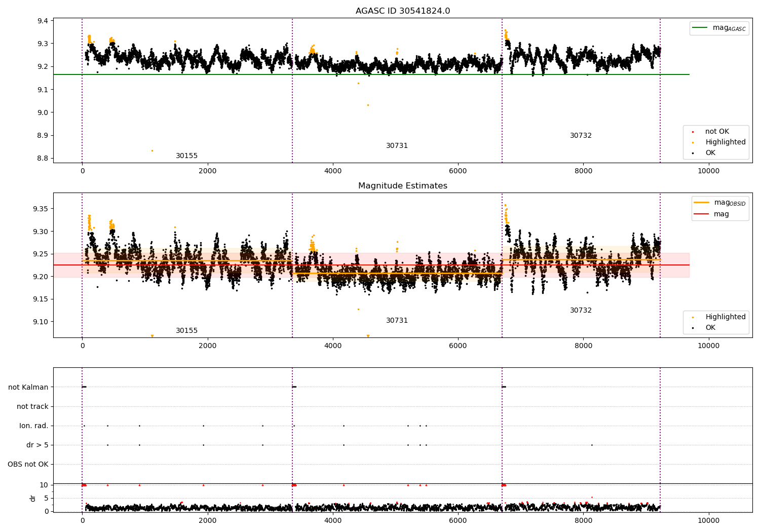Click the 9.4 y-axis tick of top plot

coord(43,21)
